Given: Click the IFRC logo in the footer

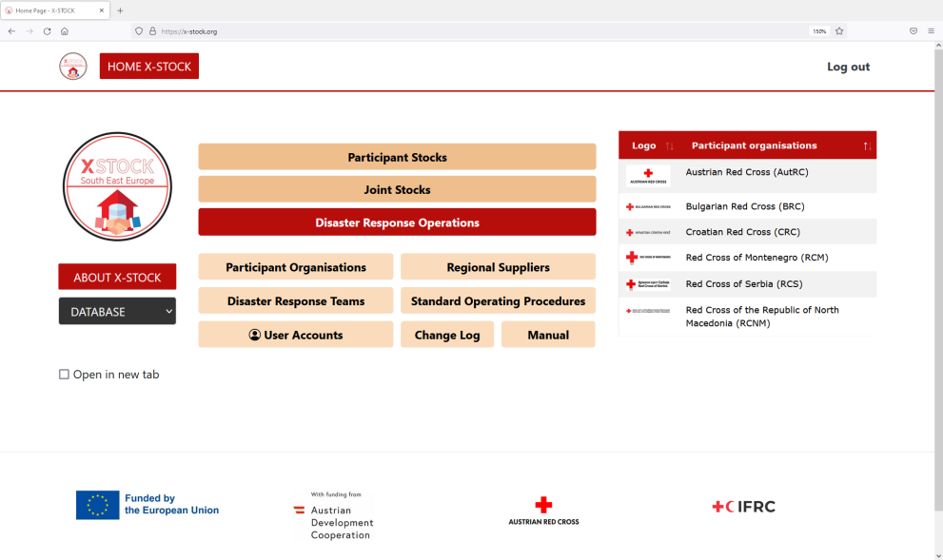Looking at the screenshot, I should click(743, 507).
